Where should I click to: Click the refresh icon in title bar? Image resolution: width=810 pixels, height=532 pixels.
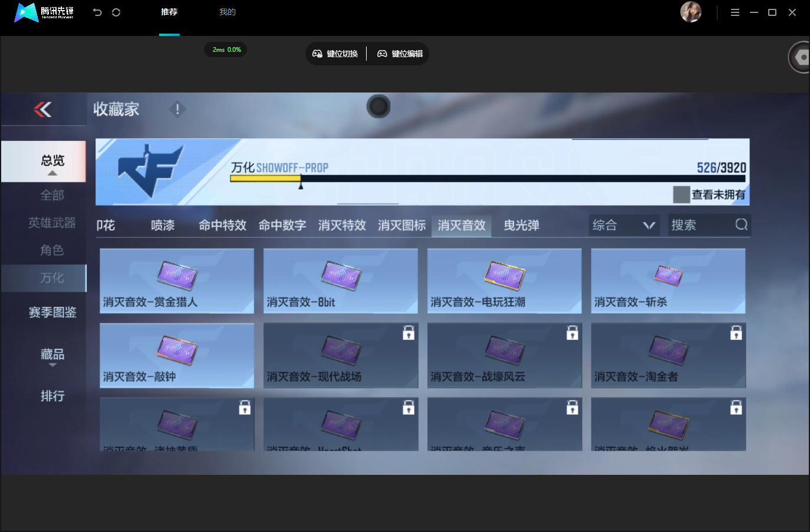(116, 12)
